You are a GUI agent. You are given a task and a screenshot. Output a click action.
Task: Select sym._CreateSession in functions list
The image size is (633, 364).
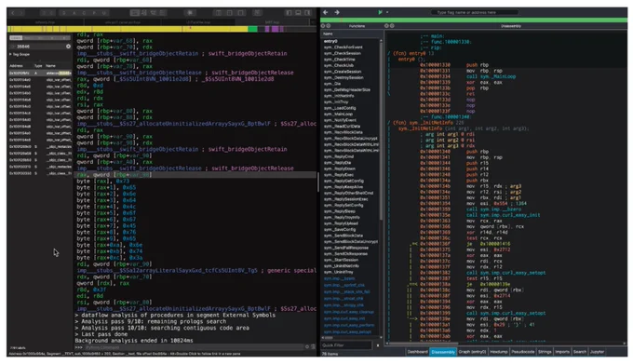pos(343,72)
